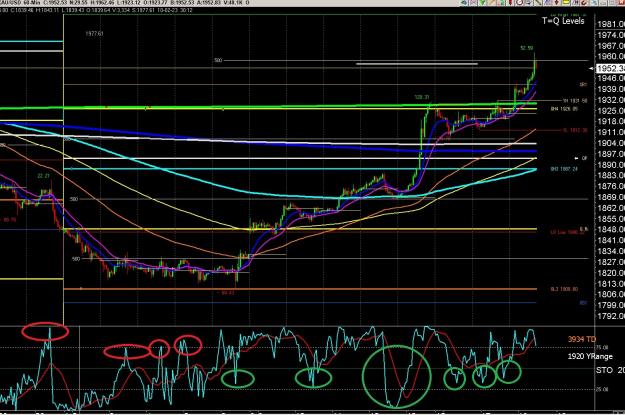This screenshot has width=625, height=415.
Task: Click the green 52.59 label above the last candle
Action: tap(527, 48)
